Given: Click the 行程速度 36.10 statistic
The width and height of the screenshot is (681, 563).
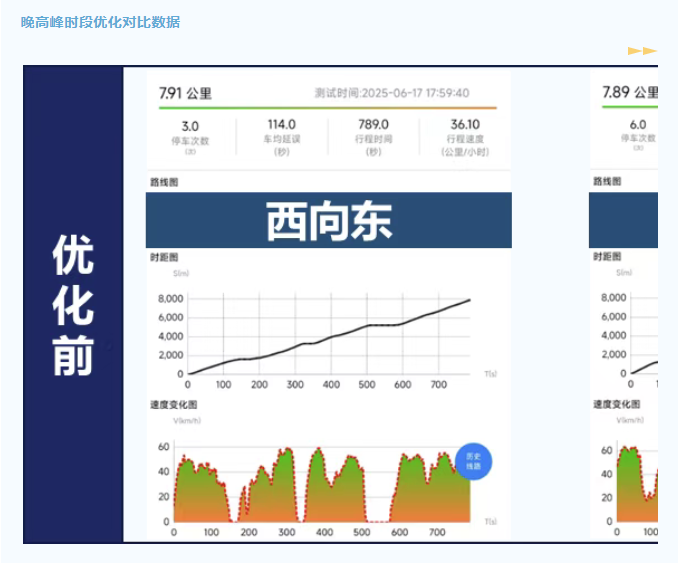Looking at the screenshot, I should (x=464, y=137).
